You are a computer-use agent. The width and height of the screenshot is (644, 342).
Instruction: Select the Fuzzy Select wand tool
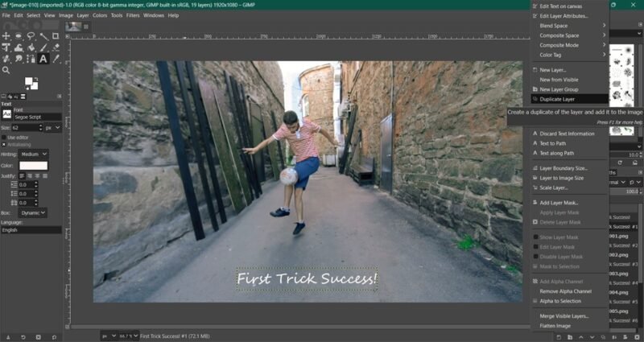[x=43, y=36]
